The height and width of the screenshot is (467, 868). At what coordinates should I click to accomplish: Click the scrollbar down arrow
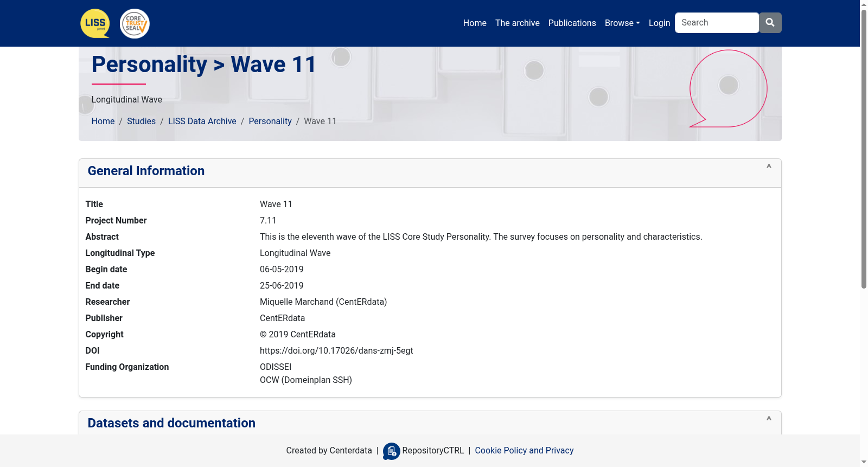pyautogui.click(x=864, y=462)
